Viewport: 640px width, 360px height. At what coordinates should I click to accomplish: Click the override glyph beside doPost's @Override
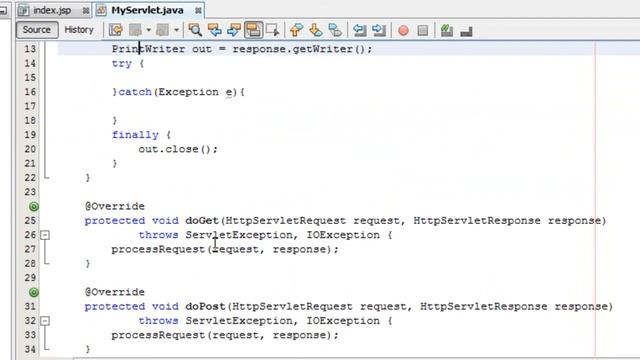tap(34, 292)
